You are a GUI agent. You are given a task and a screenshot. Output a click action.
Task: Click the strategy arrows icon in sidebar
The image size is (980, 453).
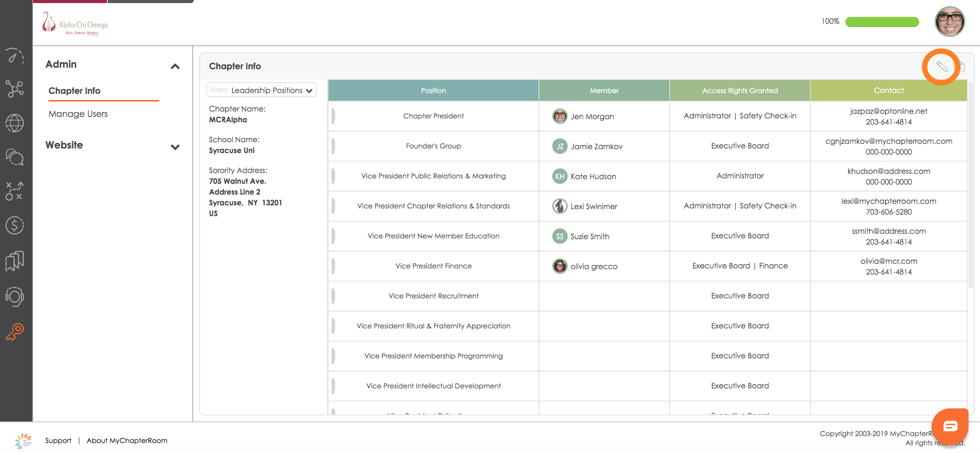point(15,191)
